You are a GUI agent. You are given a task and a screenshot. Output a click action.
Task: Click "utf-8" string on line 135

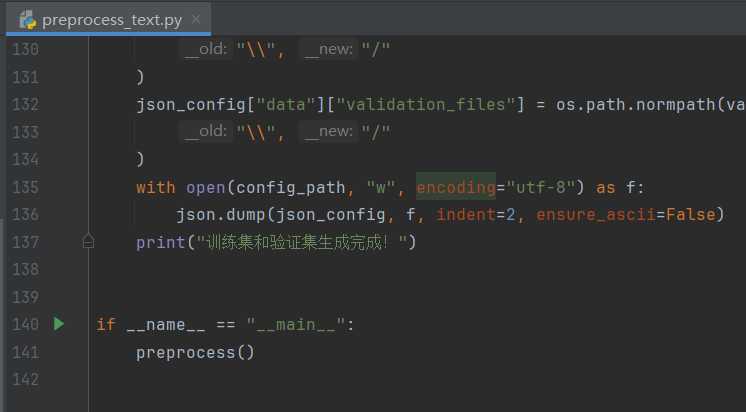pyautogui.click(x=540, y=187)
